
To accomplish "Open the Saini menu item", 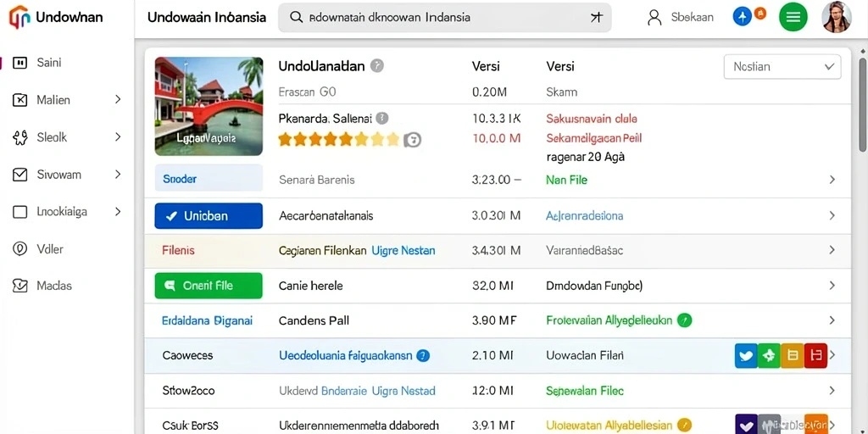I will pyautogui.click(x=48, y=63).
